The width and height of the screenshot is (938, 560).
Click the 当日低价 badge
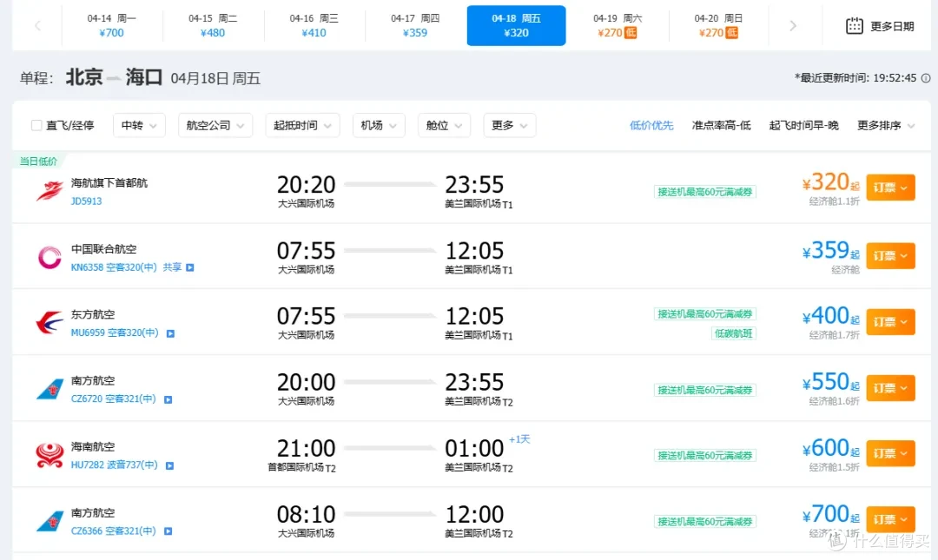[38, 161]
